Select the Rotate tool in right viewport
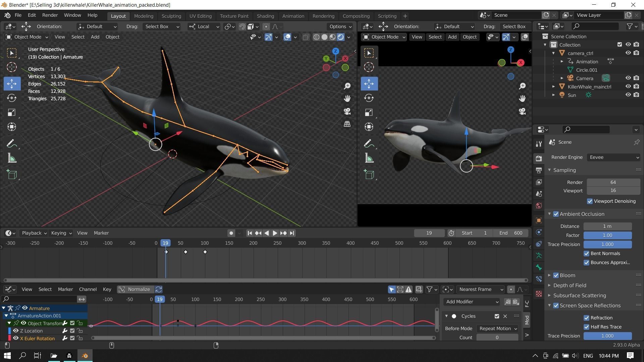The image size is (644, 362). pyautogui.click(x=369, y=98)
